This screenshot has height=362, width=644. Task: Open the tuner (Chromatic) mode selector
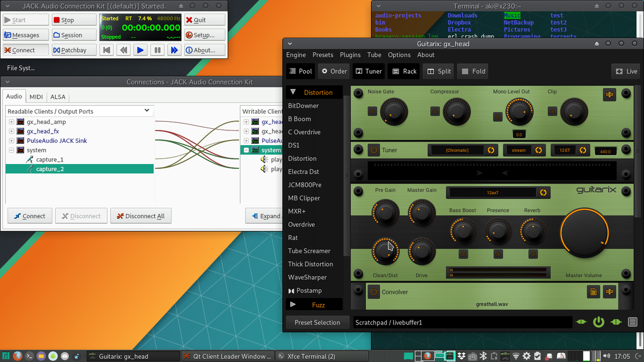[463, 150]
